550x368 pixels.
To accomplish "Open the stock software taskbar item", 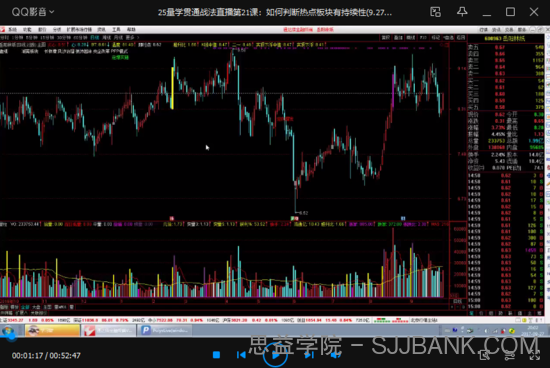I will point(108,330).
